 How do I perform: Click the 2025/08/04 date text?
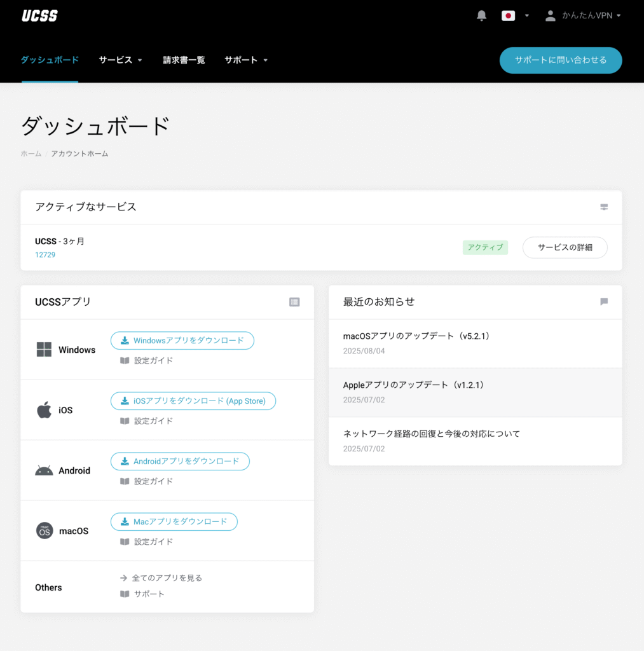[x=364, y=351]
